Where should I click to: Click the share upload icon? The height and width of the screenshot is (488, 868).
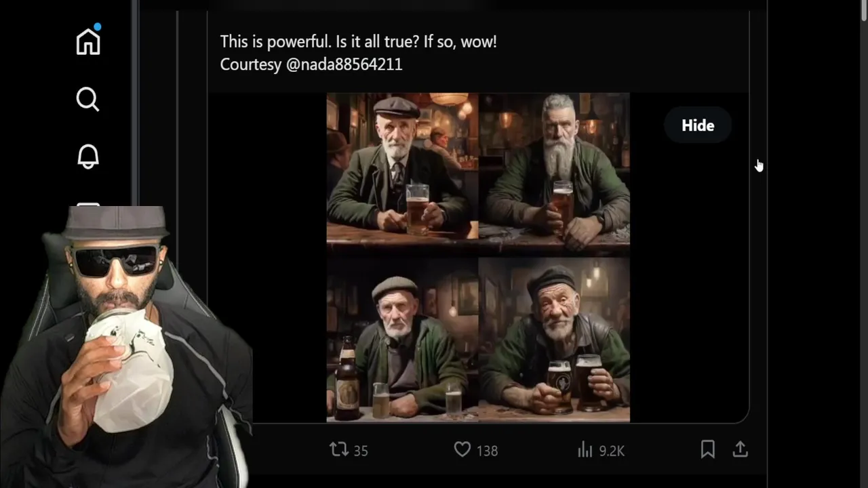tap(741, 449)
